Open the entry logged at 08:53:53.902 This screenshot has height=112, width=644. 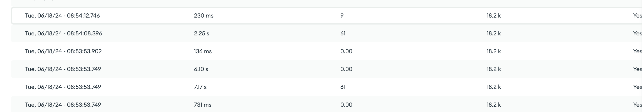coord(63,51)
